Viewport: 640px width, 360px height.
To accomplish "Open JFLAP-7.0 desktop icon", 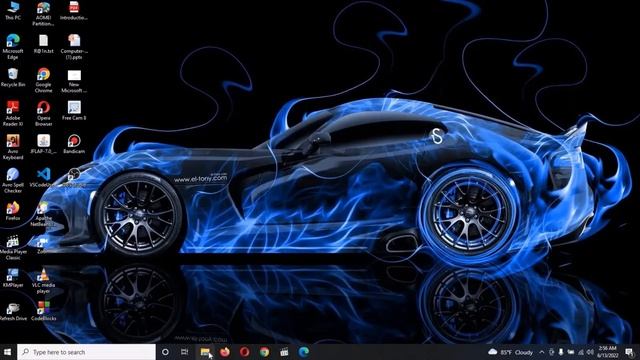I will [x=43, y=144].
